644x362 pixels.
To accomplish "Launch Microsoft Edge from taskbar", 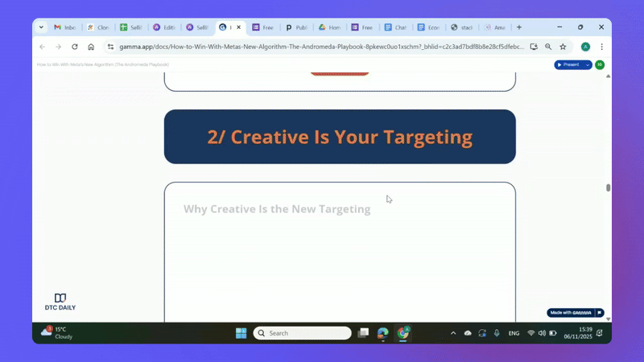I will [383, 333].
